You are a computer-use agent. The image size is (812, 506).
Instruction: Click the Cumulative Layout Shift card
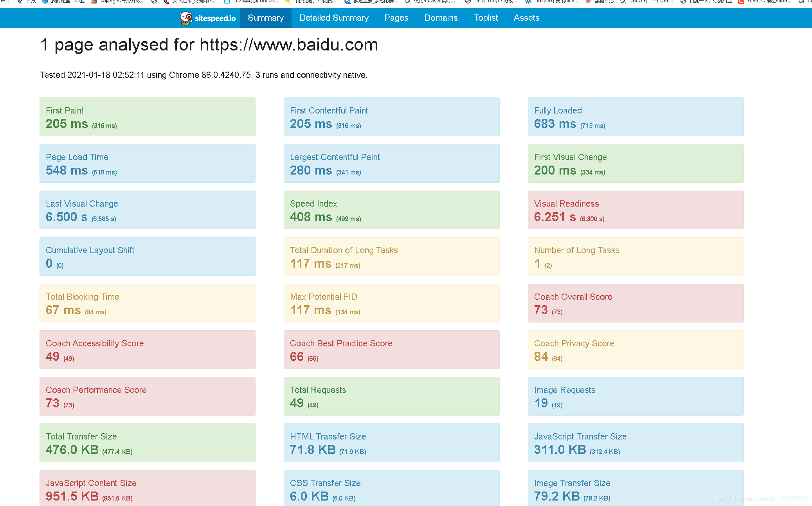[147, 257]
